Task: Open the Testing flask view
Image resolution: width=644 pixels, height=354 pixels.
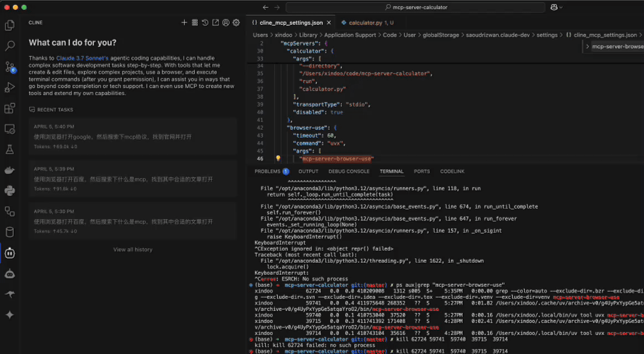Action: pos(9,149)
